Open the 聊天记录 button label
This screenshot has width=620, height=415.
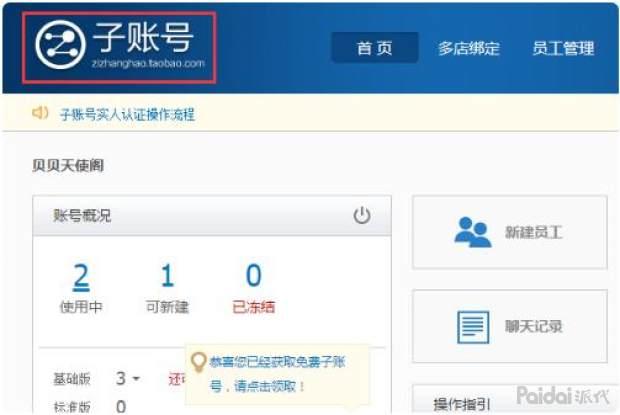[x=533, y=326]
